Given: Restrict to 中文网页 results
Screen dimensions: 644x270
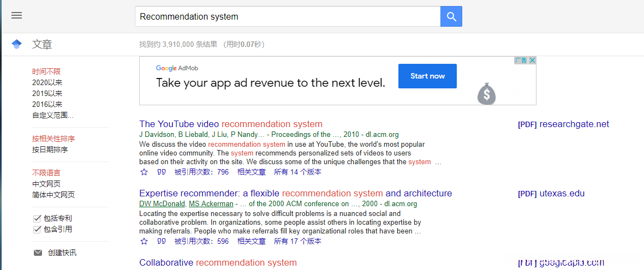Looking at the screenshot, I should pos(46,184).
